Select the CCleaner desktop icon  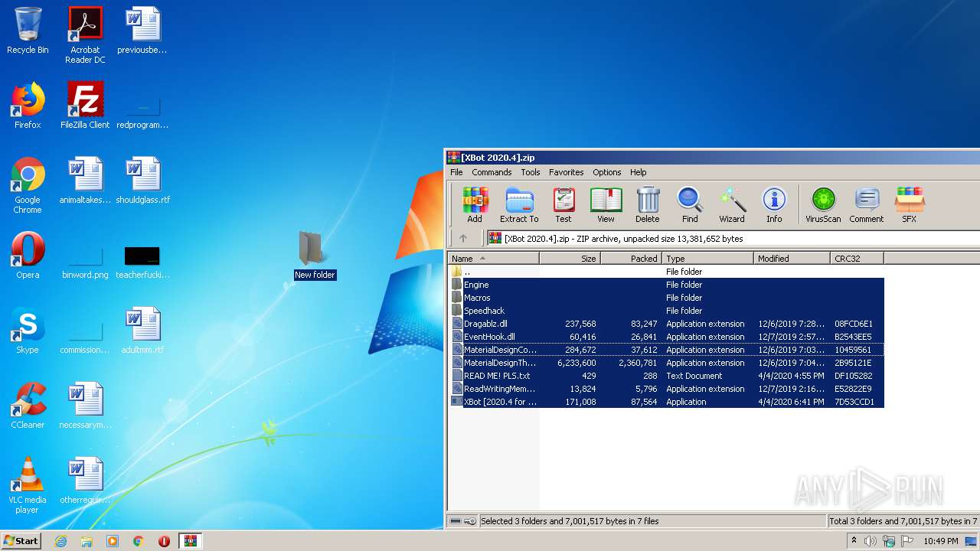[28, 406]
